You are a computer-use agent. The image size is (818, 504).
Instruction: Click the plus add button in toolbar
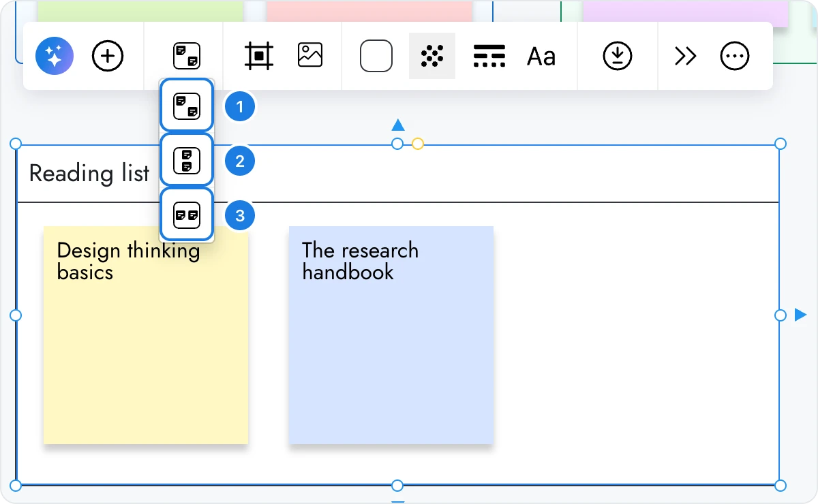[x=108, y=56]
